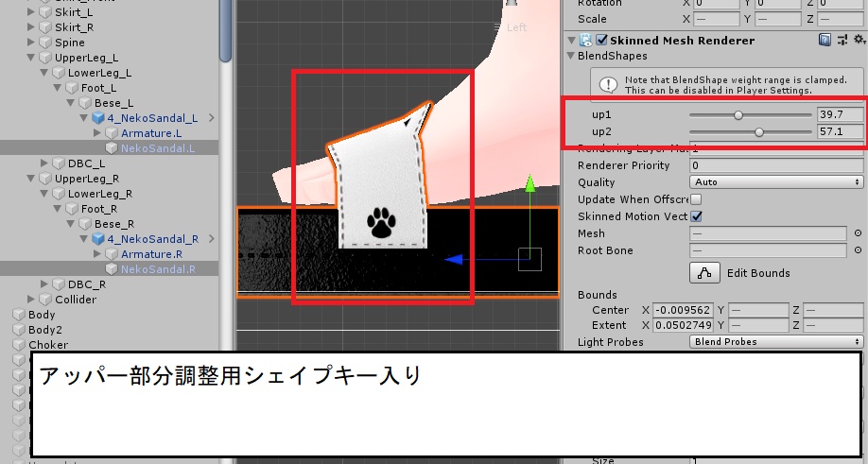868x464 pixels.
Task: Click the Skinned Mesh Renderer component icon
Action: click(x=585, y=40)
